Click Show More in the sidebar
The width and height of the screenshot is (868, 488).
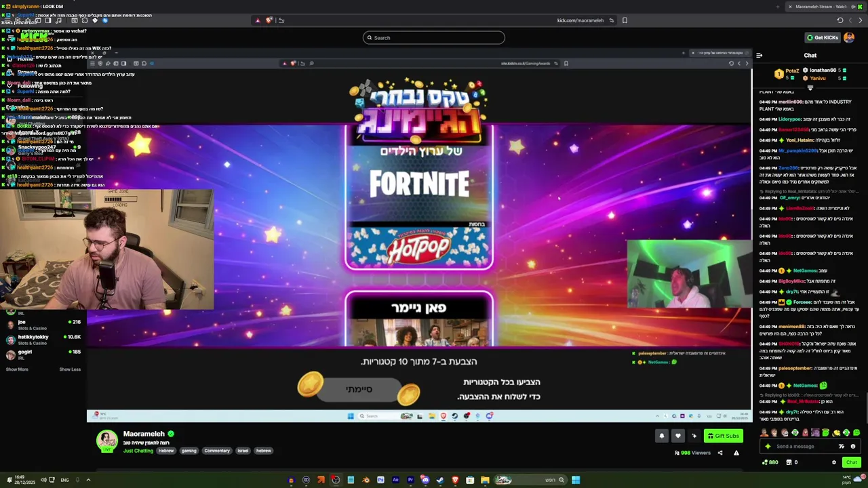17,369
